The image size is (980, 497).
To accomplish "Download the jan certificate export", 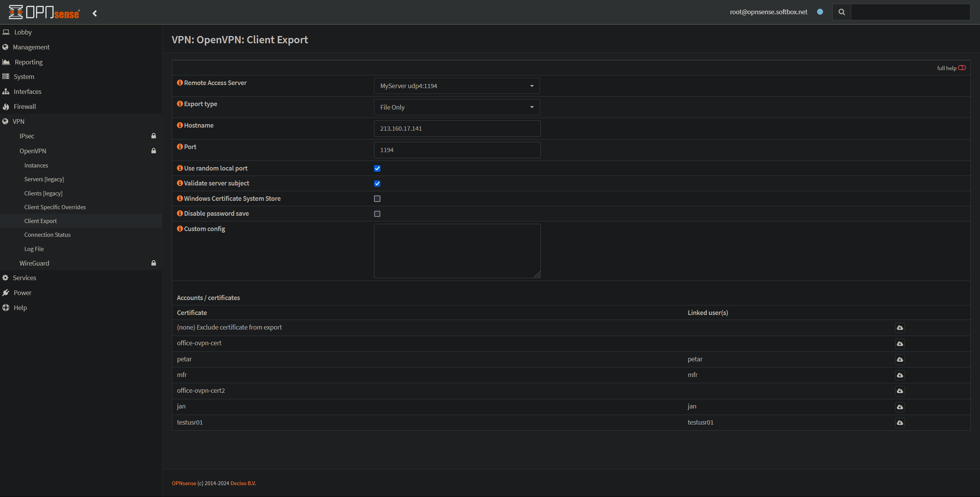I will (x=899, y=407).
